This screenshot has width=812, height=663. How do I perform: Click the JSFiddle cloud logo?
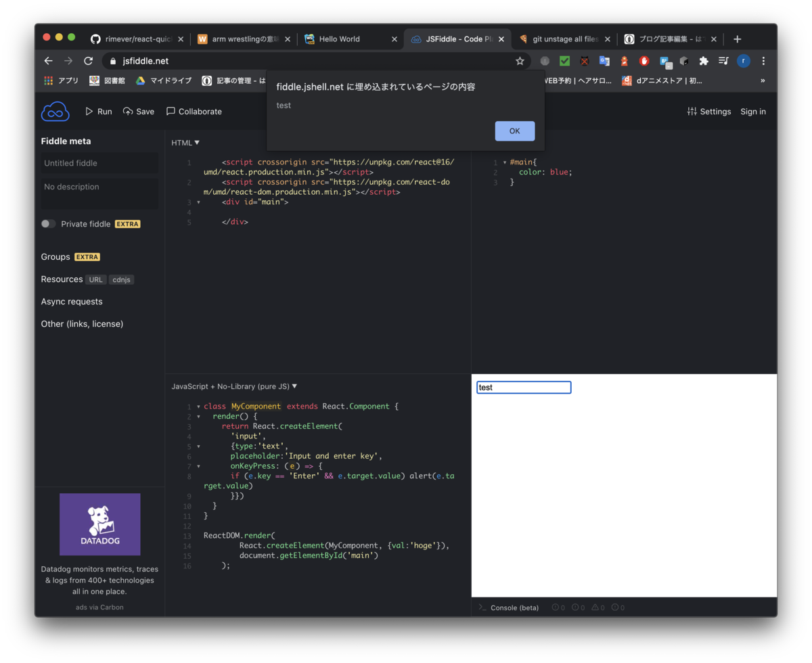(x=55, y=111)
